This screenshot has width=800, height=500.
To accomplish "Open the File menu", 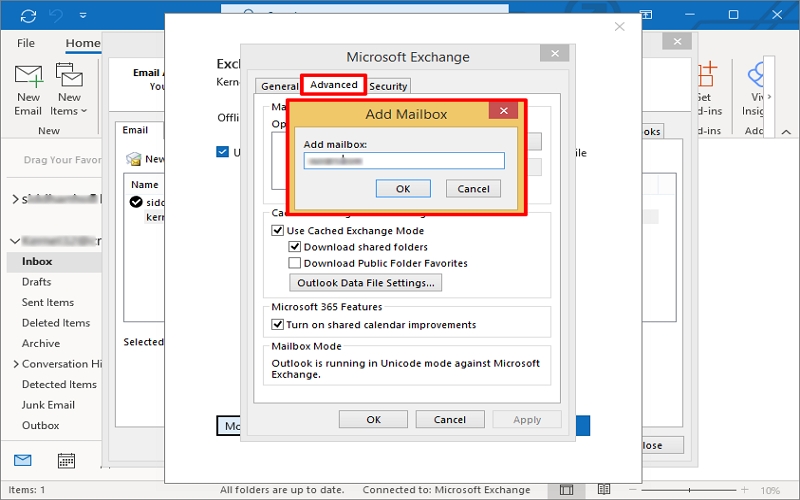I will coord(26,43).
